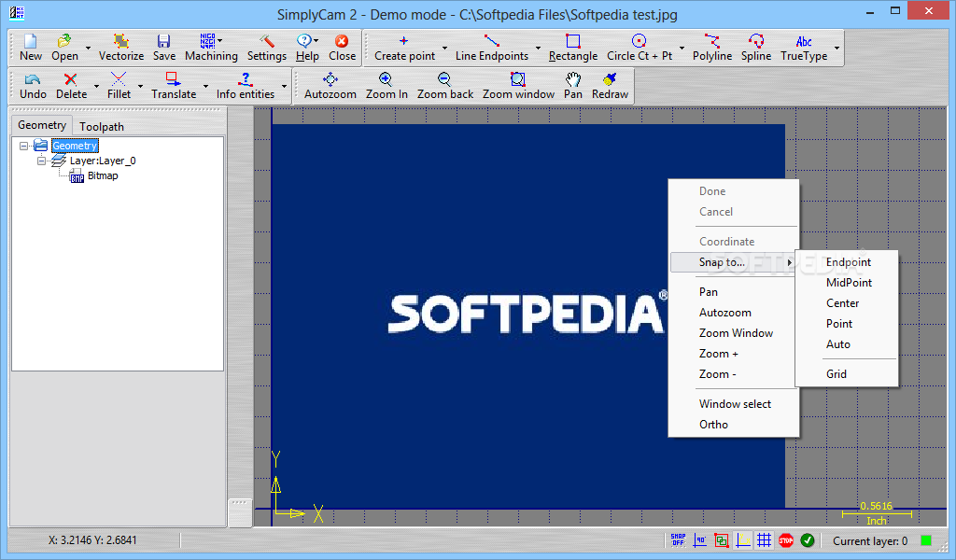Click the red Close toolbar icon
Image resolution: width=956 pixels, height=560 pixels.
(x=342, y=48)
